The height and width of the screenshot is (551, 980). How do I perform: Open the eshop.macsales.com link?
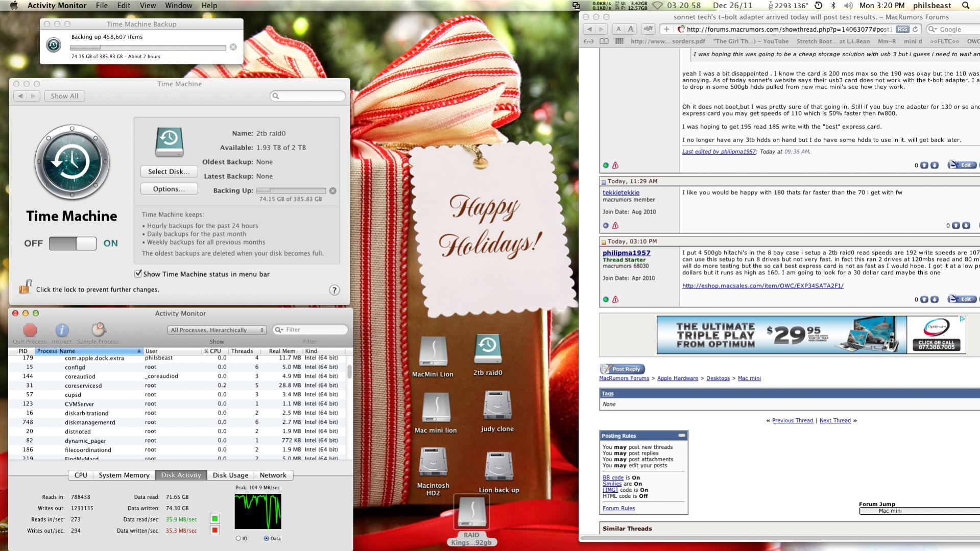[x=763, y=286]
